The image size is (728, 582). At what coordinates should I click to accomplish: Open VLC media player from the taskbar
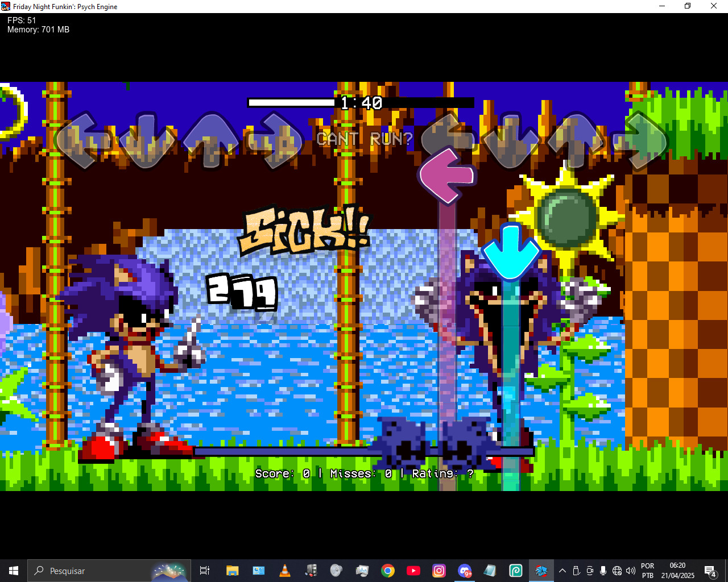284,571
